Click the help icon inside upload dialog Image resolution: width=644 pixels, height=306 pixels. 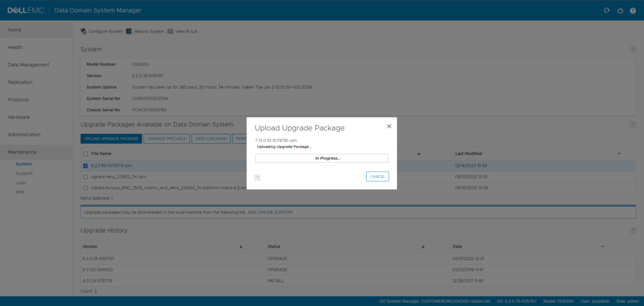257,177
